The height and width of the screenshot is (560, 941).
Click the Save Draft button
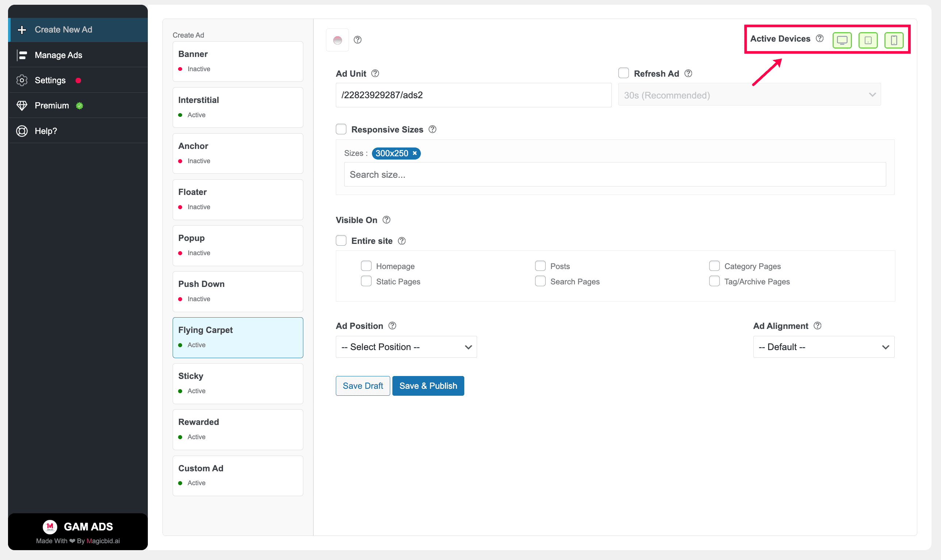click(362, 386)
